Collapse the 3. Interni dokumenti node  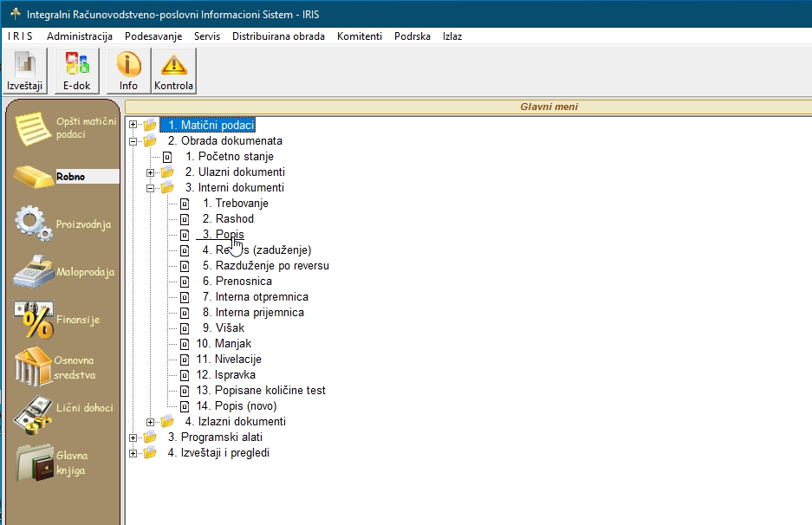point(150,188)
